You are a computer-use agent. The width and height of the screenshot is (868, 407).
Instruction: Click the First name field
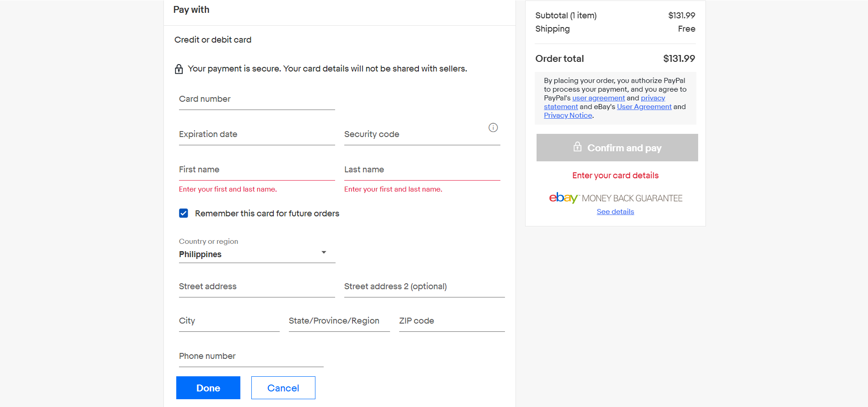tap(257, 170)
